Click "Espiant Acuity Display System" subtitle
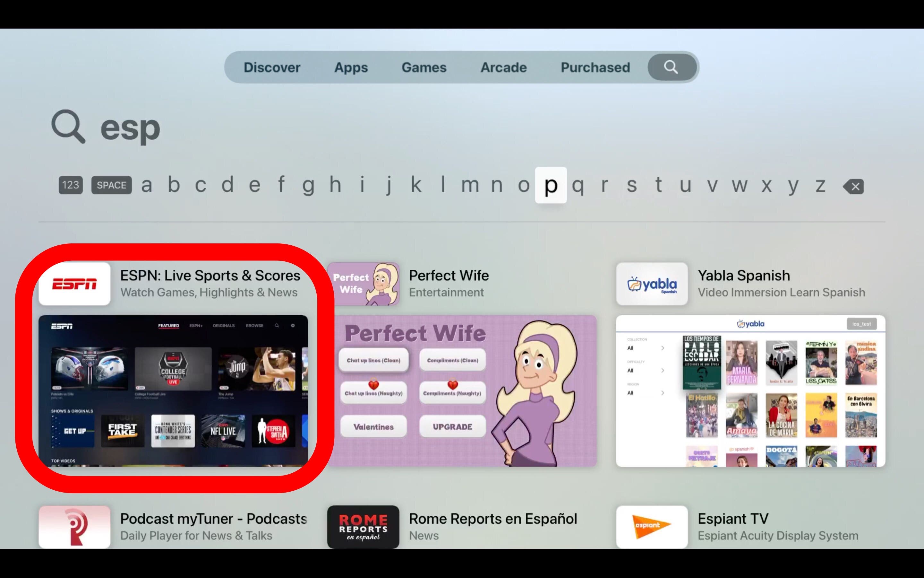This screenshot has width=924, height=578. pos(778,536)
